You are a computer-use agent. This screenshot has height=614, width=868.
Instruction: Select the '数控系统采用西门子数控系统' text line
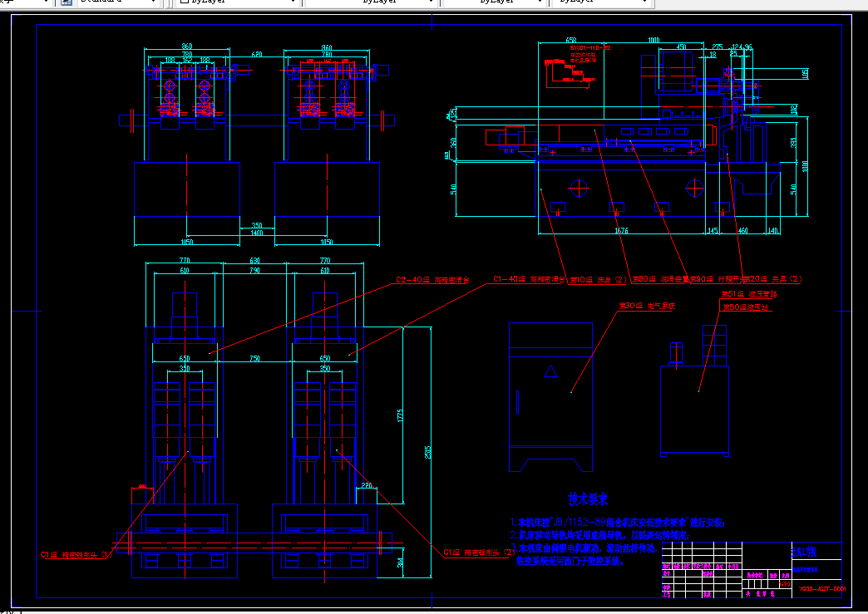(570, 562)
